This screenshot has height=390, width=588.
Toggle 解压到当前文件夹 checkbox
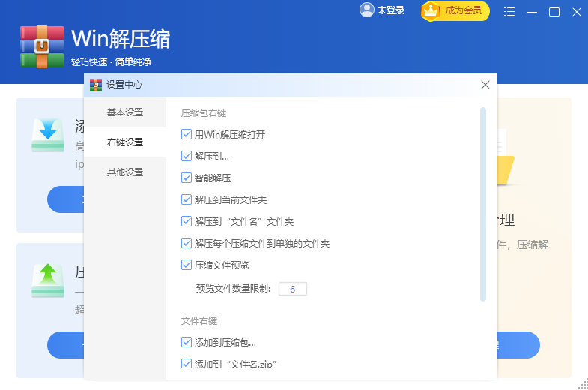coord(187,199)
